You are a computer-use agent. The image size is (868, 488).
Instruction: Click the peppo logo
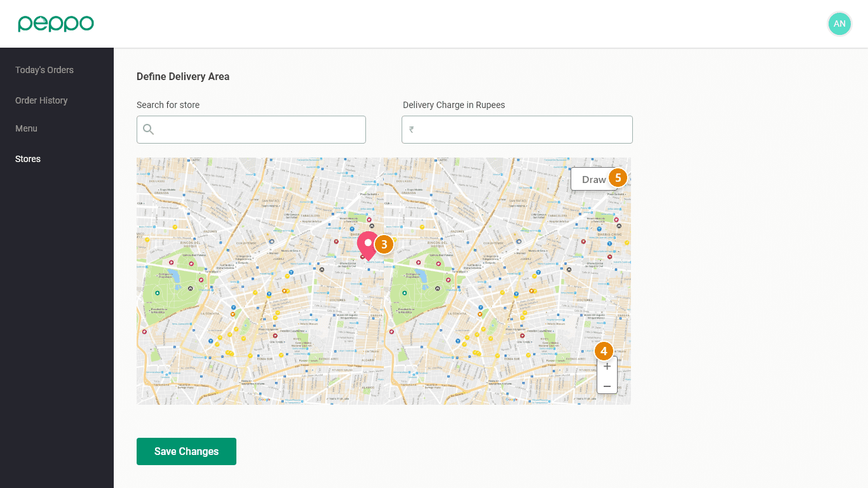pos(56,24)
